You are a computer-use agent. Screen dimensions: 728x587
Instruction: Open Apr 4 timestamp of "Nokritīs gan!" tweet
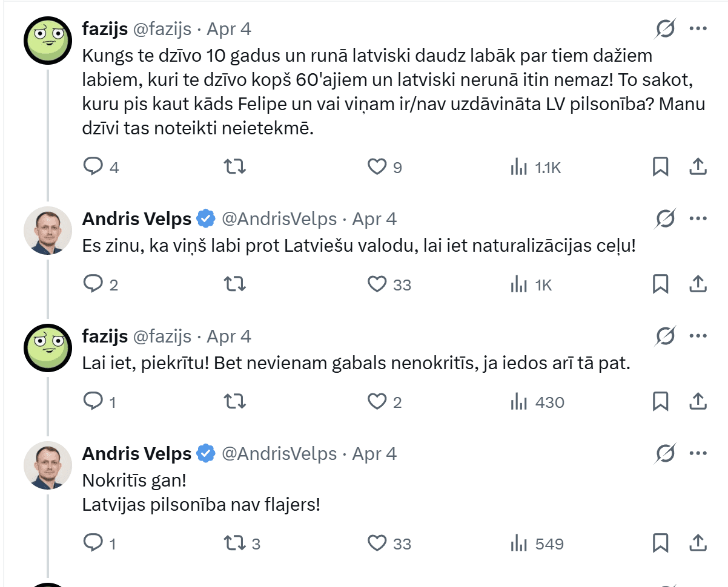tap(374, 453)
